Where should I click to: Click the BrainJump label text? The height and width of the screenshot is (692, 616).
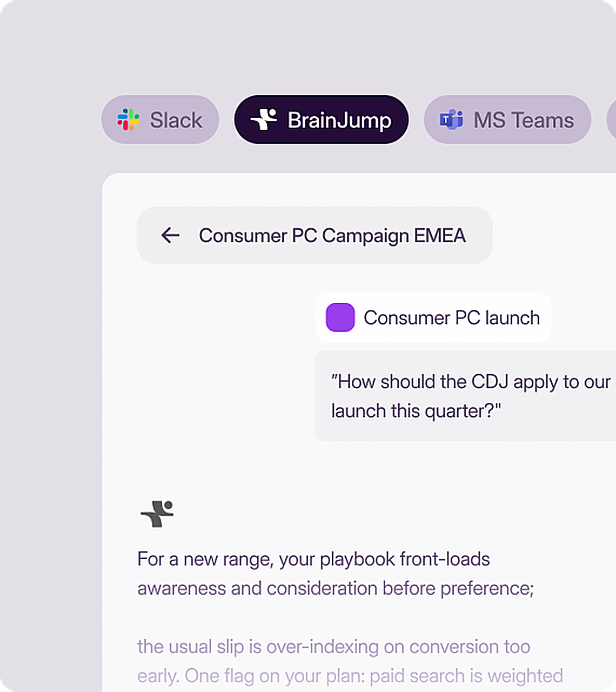[339, 121]
